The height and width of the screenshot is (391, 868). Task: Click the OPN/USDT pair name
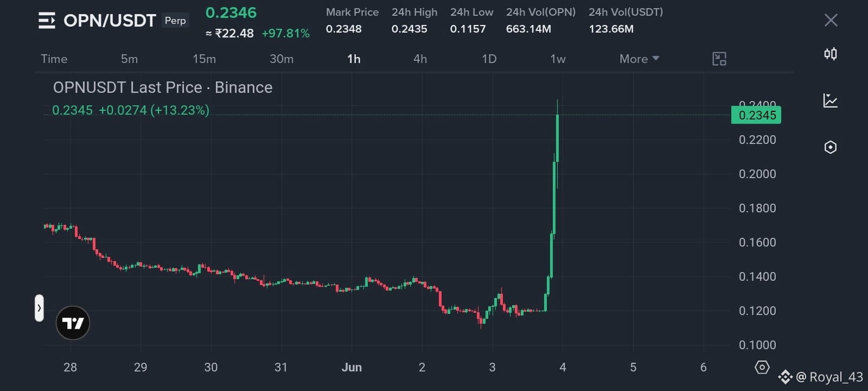tap(110, 21)
